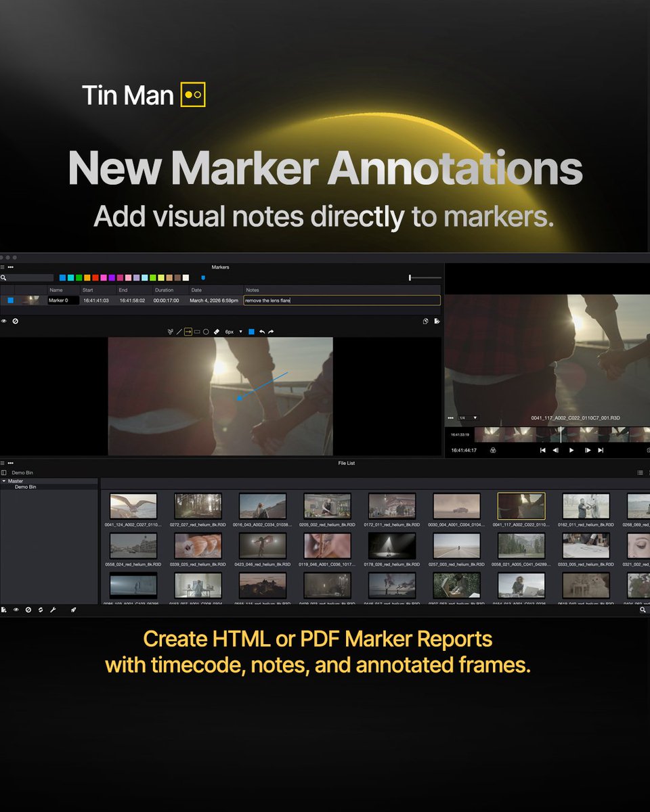This screenshot has width=650, height=812.
Task: Switch File List to list view
Action: tap(640, 473)
